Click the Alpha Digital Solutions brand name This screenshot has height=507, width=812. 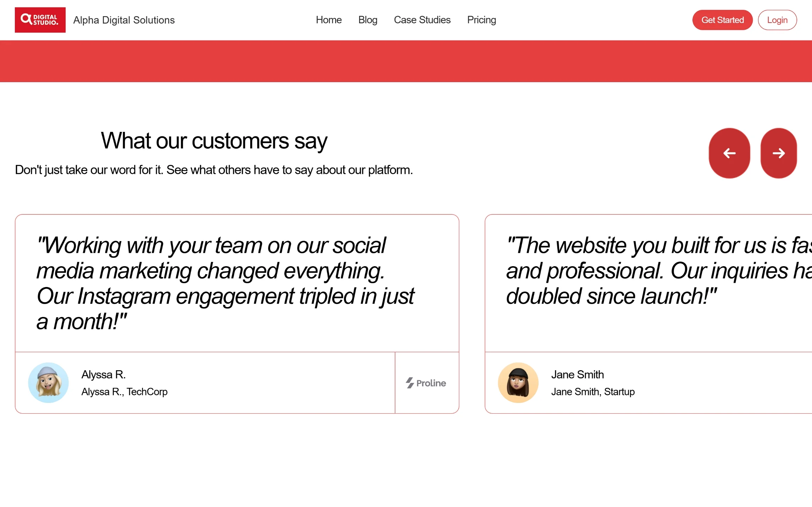(124, 20)
